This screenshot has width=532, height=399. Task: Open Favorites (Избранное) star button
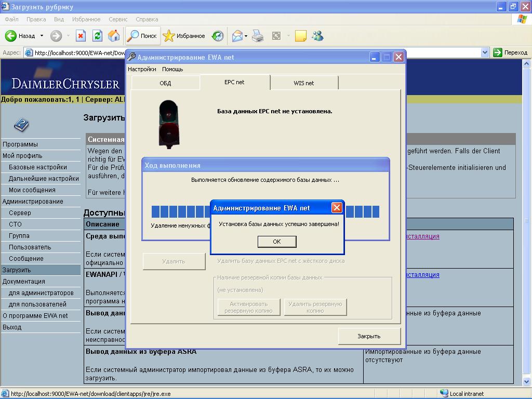(184, 36)
